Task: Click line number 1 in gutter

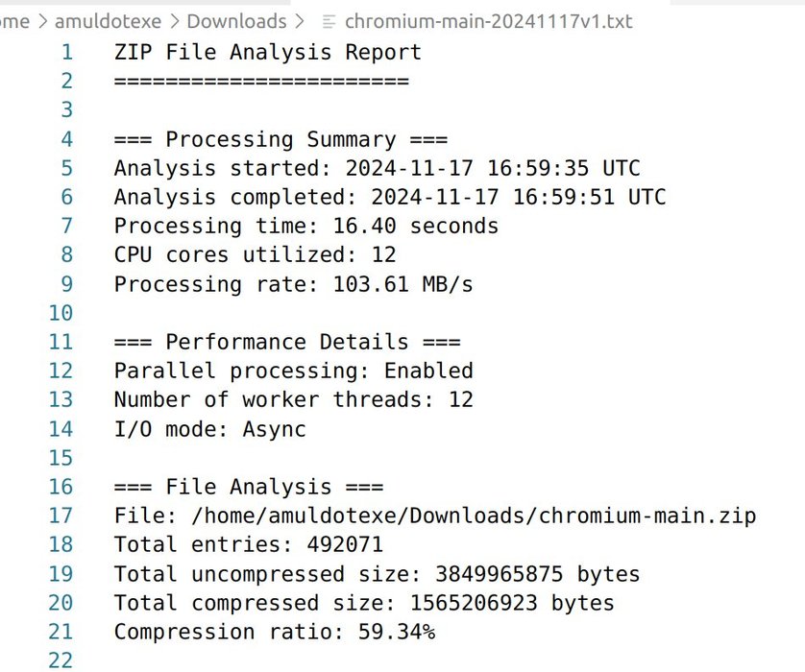Action: point(66,53)
